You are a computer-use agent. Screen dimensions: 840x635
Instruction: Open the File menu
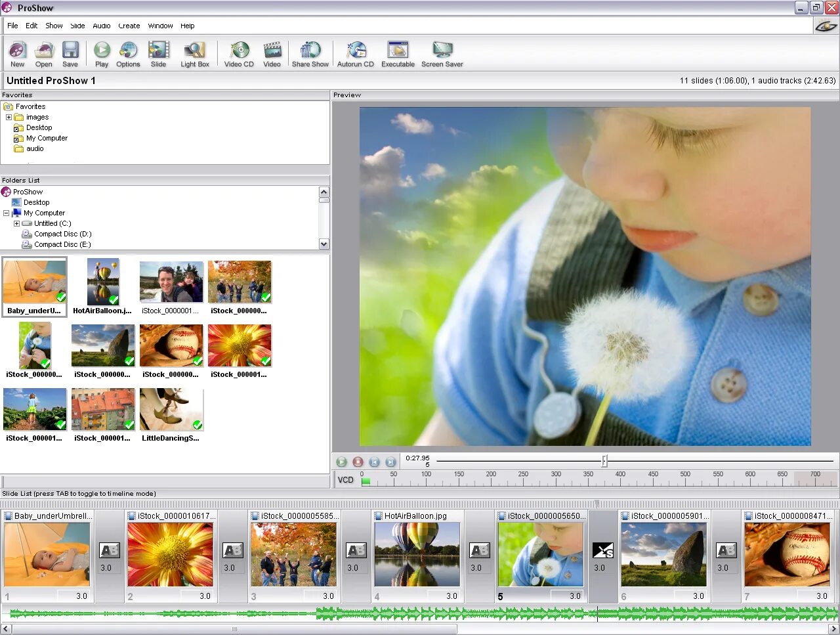12,26
